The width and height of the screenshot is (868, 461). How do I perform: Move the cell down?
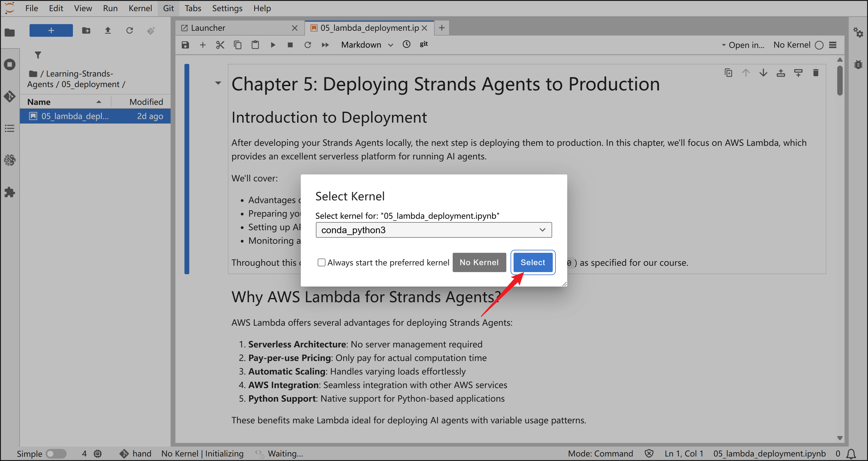point(763,73)
